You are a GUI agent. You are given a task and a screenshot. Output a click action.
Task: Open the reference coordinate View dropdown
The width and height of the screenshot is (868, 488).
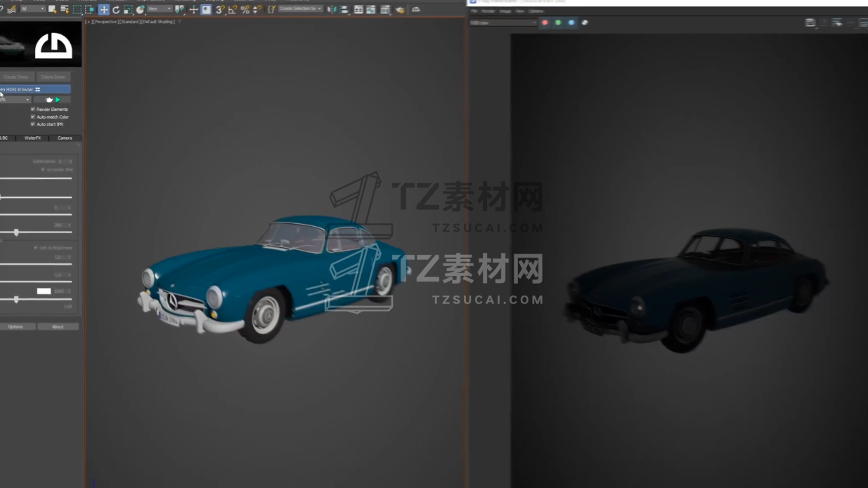tap(160, 9)
